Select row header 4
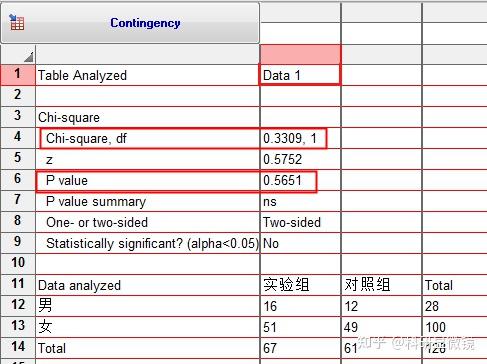This screenshot has width=487, height=364. click(x=18, y=137)
